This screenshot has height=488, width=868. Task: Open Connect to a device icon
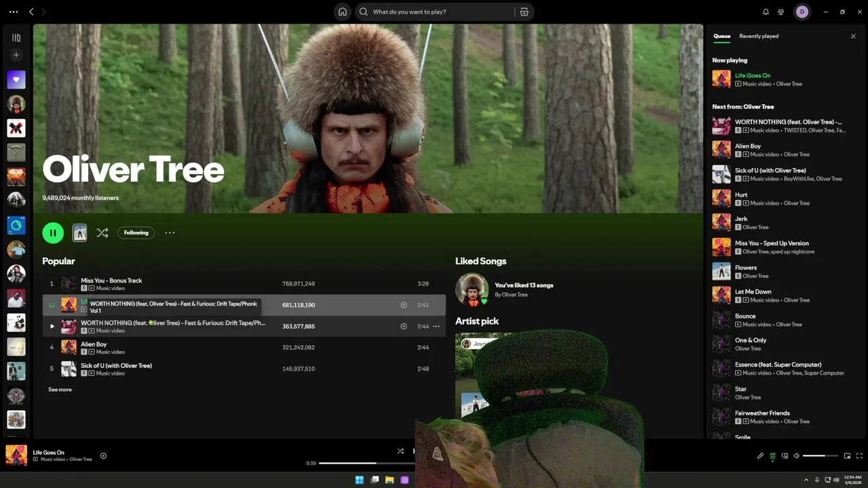point(785,455)
